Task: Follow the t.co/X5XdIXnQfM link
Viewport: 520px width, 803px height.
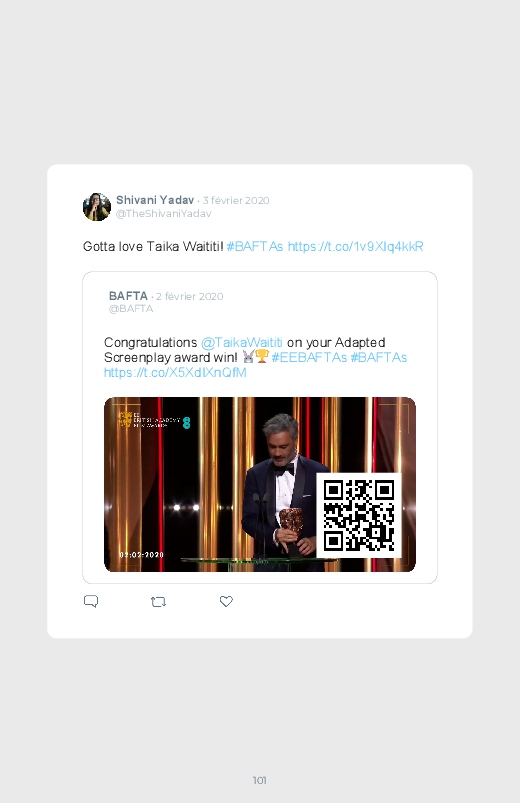Action: [175, 372]
